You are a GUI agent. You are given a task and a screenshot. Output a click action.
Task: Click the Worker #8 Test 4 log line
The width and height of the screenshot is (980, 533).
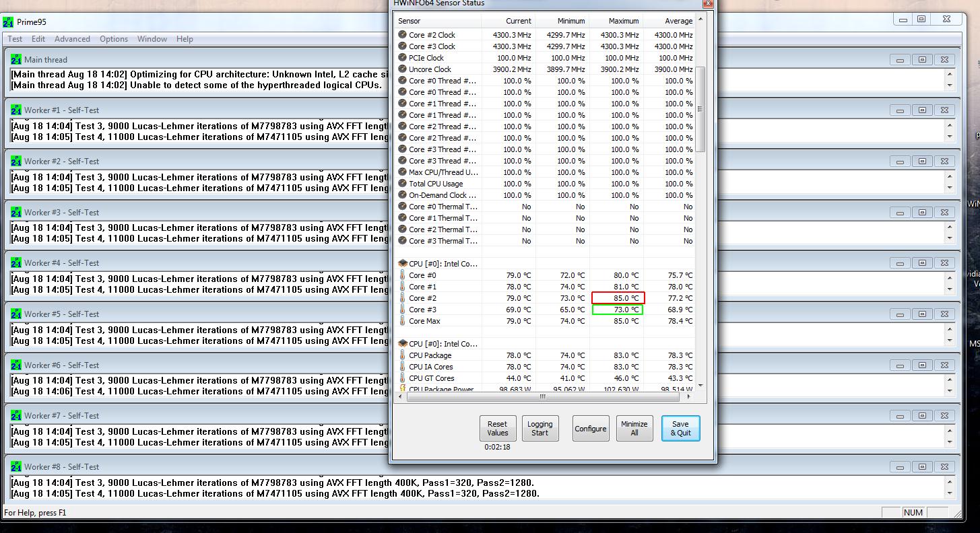pyautogui.click(x=275, y=493)
